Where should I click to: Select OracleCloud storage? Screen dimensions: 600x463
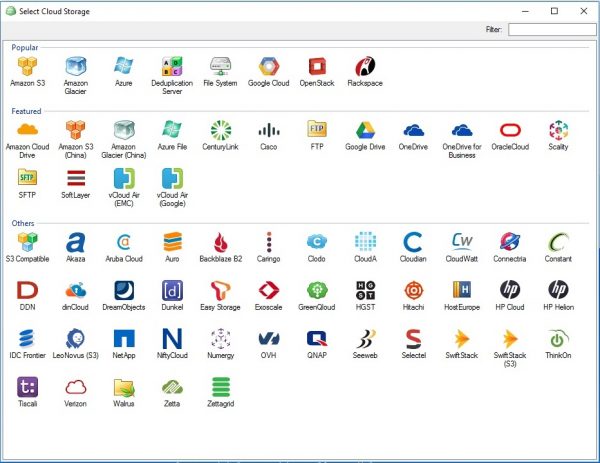(510, 130)
